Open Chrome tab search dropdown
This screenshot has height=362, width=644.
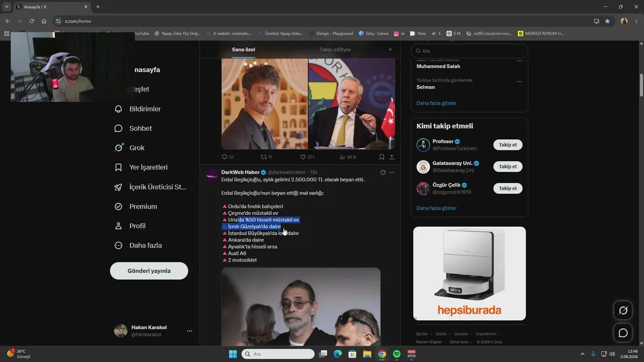click(x=7, y=7)
